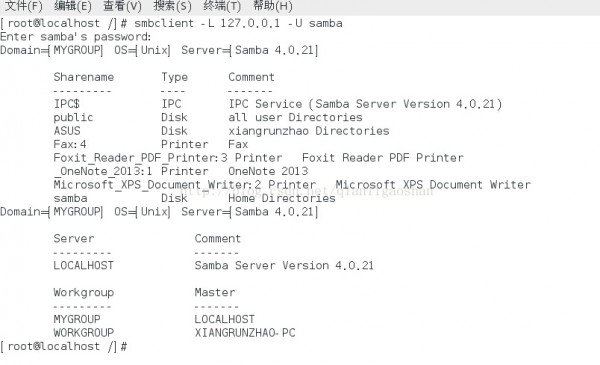
Task: Open the 帮助(H) menu
Action: tap(272, 6)
